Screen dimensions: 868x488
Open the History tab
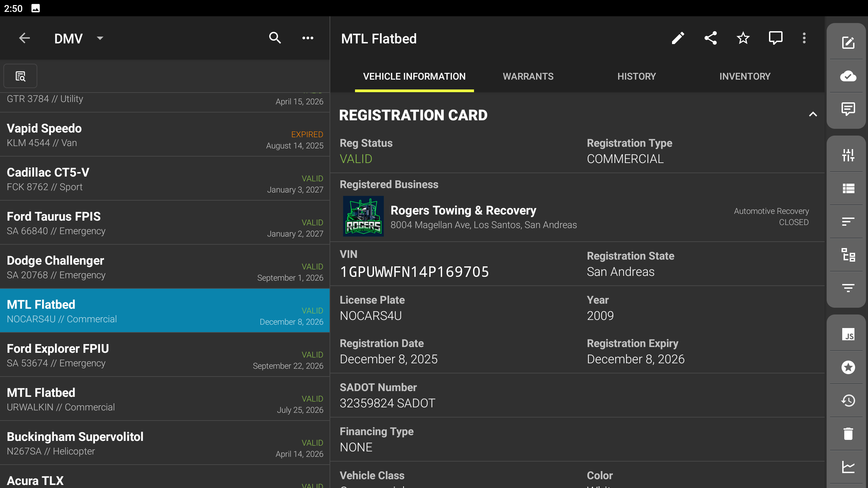pos(636,77)
